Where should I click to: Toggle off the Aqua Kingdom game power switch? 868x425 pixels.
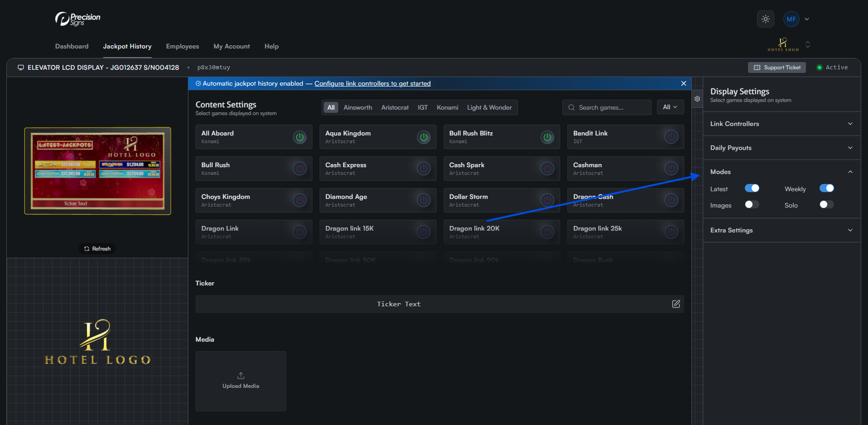tap(423, 137)
